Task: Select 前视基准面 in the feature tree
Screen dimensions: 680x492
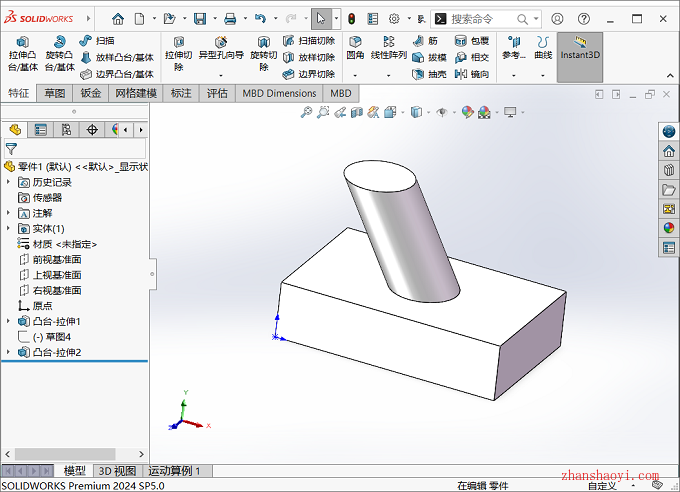Action: 57,259
